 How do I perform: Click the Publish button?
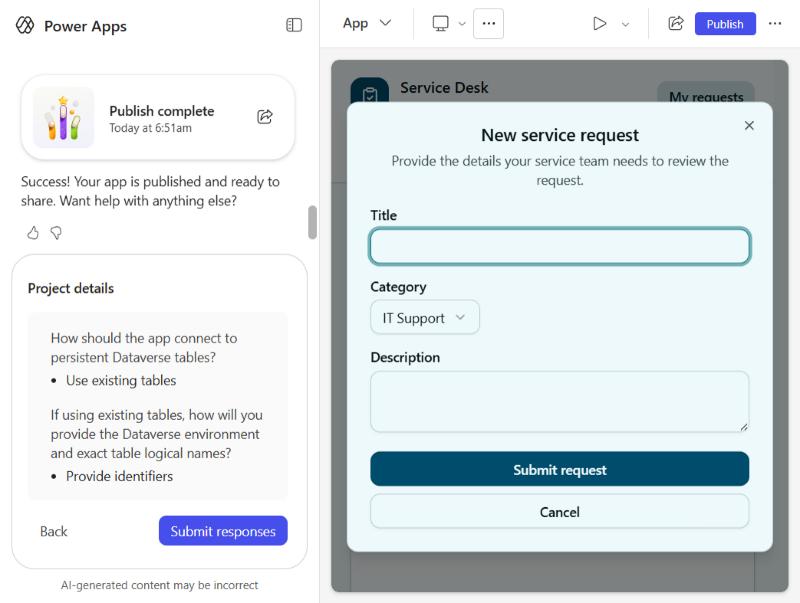point(725,24)
